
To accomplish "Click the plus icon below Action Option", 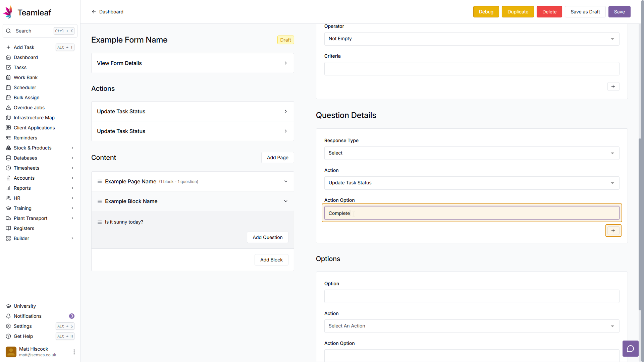I will [613, 231].
